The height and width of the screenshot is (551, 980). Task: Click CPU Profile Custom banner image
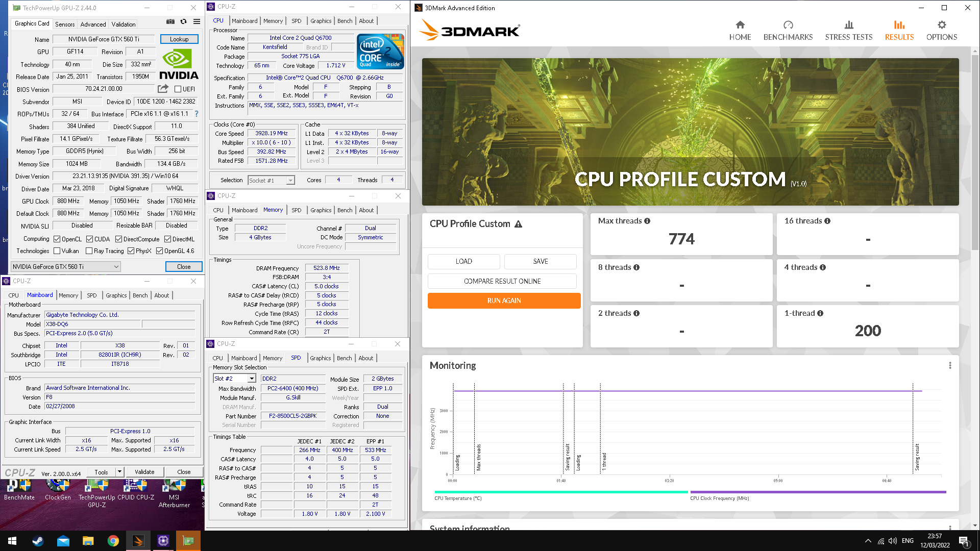pyautogui.click(x=690, y=132)
